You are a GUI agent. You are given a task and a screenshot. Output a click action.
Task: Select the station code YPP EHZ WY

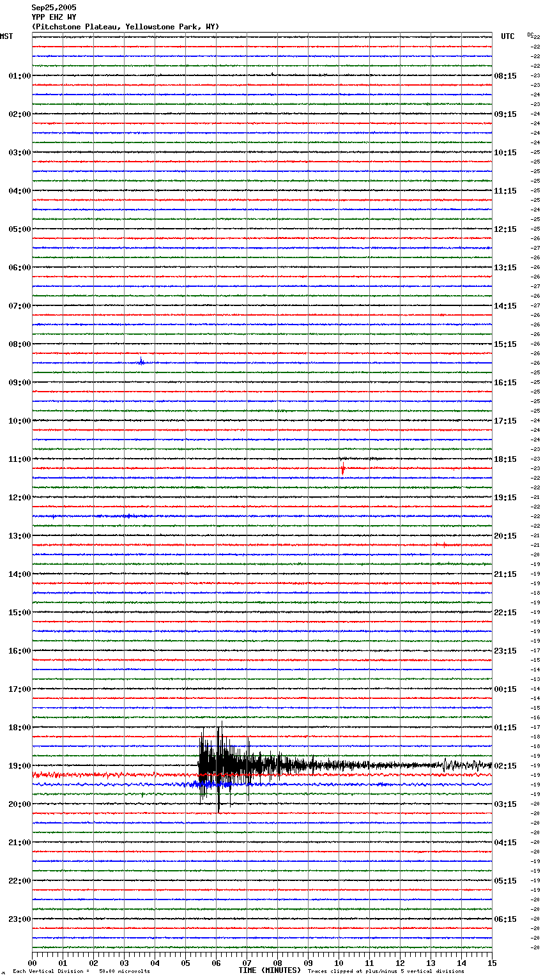(54, 17)
